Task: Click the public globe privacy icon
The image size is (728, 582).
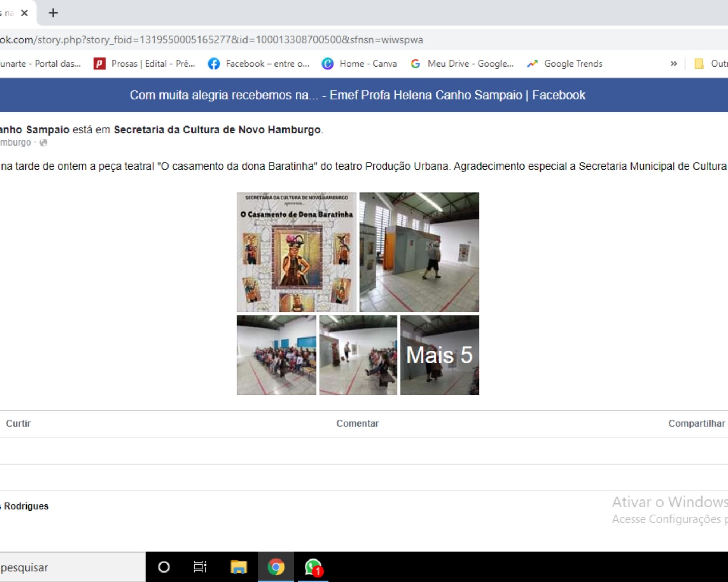Action: coord(43,143)
